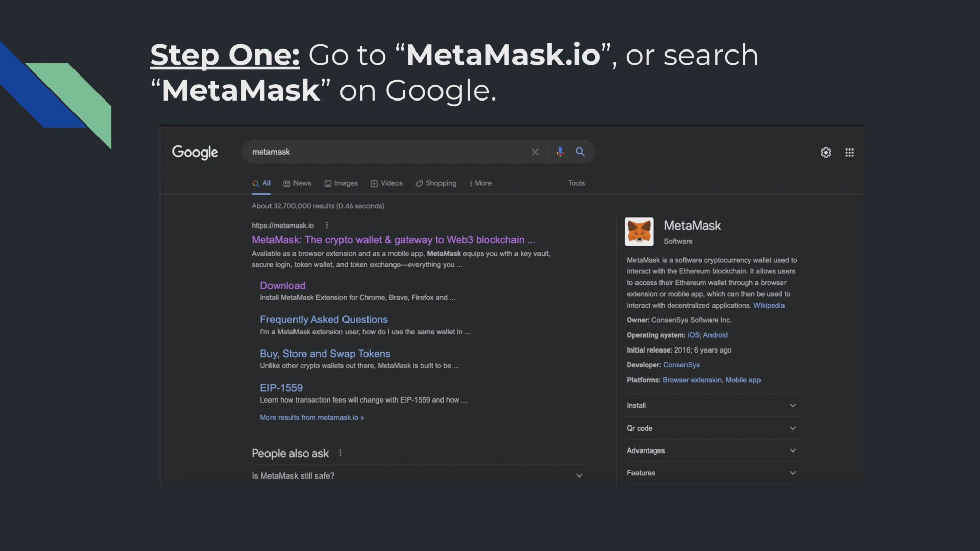Open the More search filters menu

point(480,183)
